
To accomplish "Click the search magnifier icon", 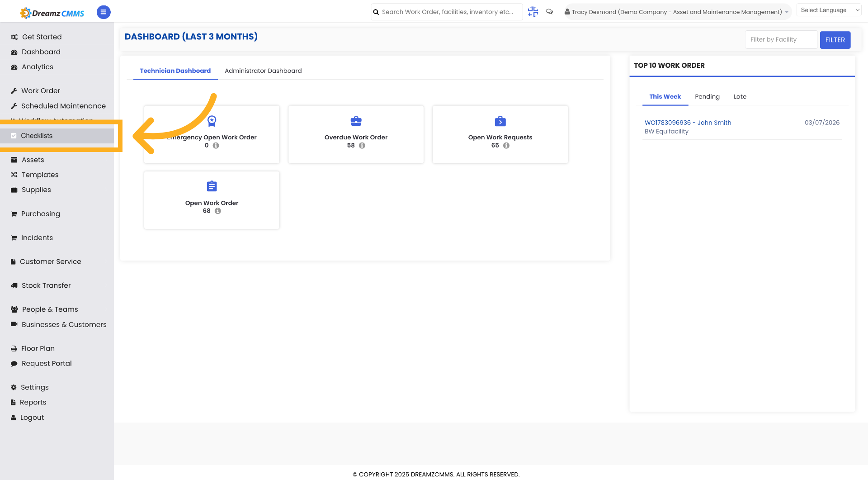I will pos(376,12).
